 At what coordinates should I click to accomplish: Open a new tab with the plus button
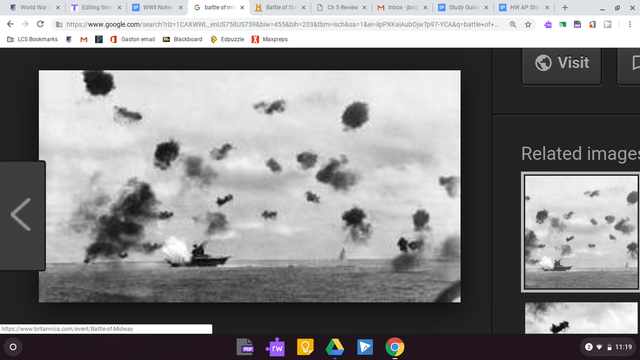(565, 7)
